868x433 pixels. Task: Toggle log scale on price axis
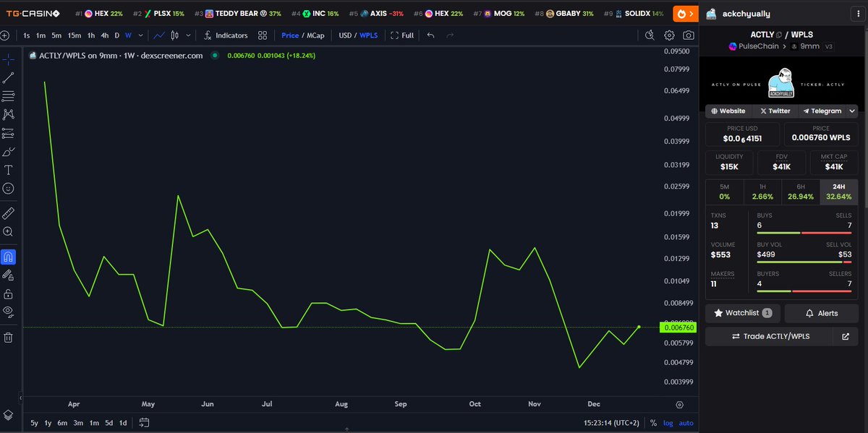tap(668, 423)
